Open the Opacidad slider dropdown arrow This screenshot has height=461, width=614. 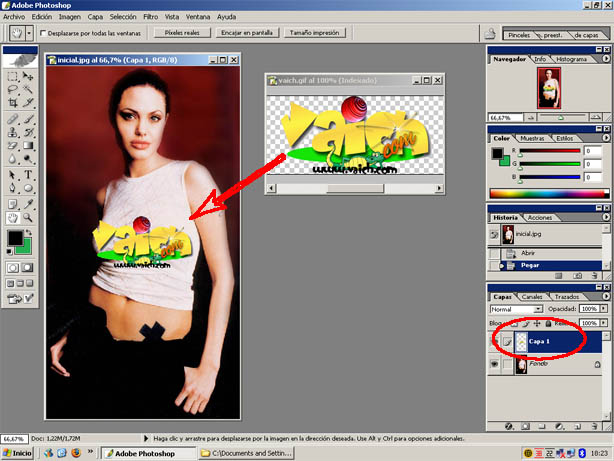pyautogui.click(x=602, y=310)
